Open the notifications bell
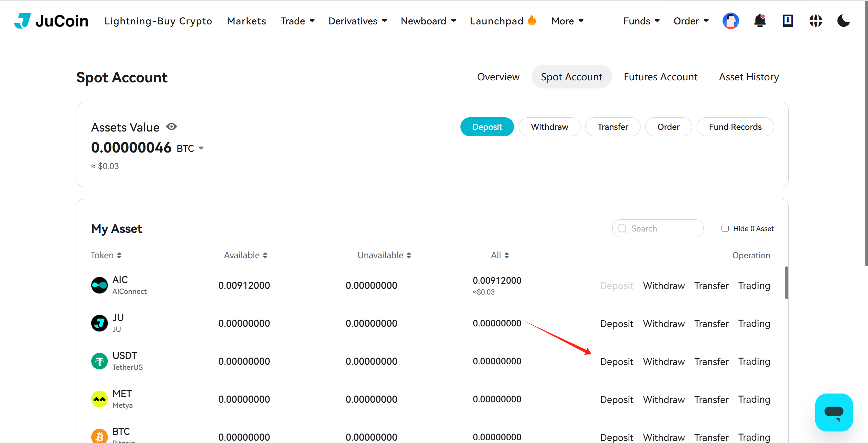The image size is (868, 443). [x=760, y=21]
